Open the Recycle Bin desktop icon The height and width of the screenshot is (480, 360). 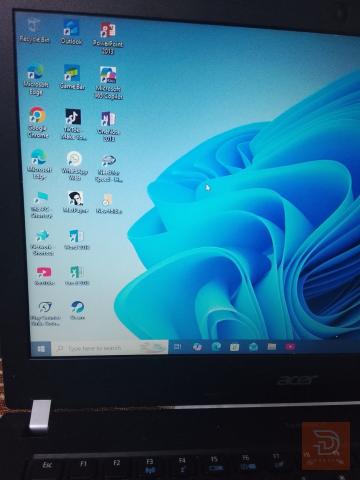pos(34,30)
